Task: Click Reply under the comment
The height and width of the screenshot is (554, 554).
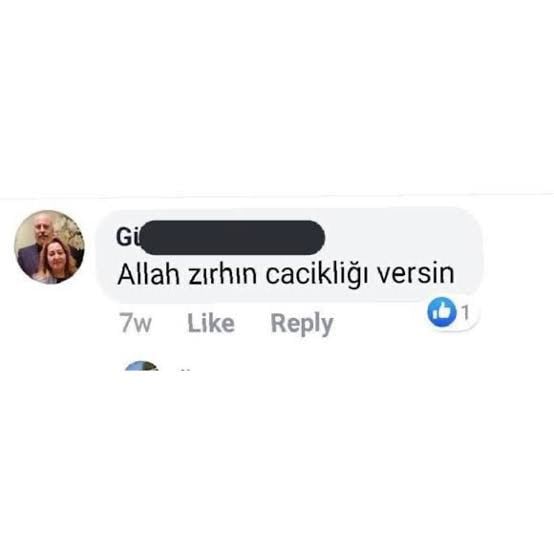Action: [302, 324]
